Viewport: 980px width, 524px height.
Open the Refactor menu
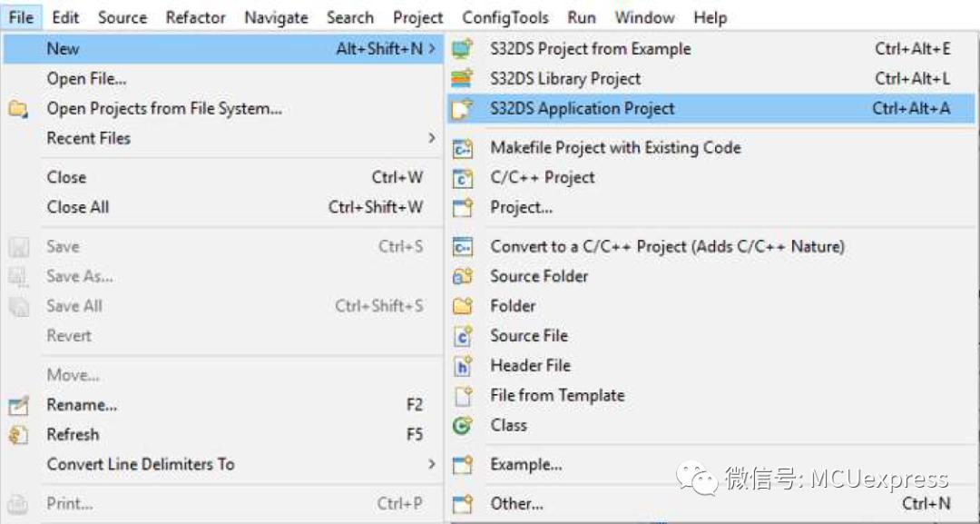195,17
